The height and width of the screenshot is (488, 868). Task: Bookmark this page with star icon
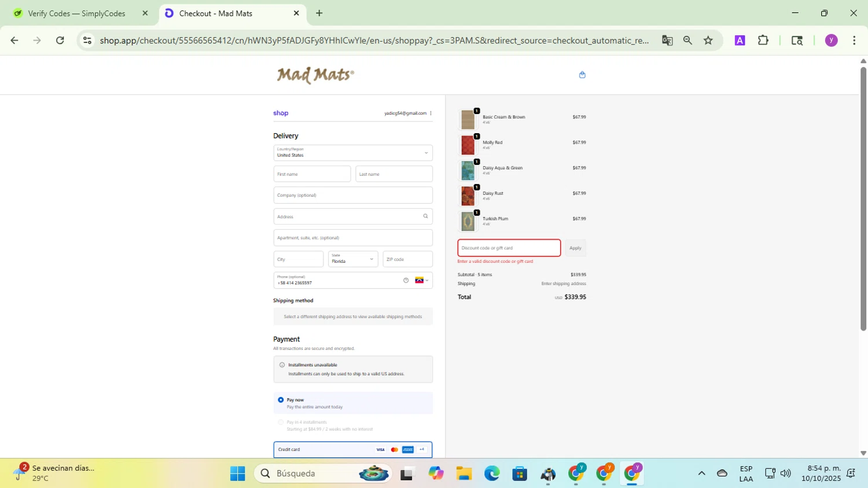[x=708, y=41]
